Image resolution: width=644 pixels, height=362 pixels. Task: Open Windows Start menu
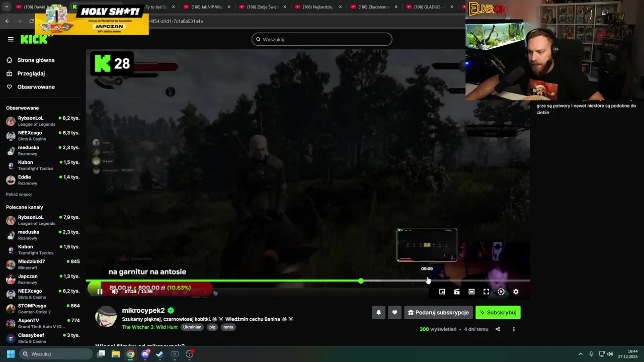pos(11,354)
